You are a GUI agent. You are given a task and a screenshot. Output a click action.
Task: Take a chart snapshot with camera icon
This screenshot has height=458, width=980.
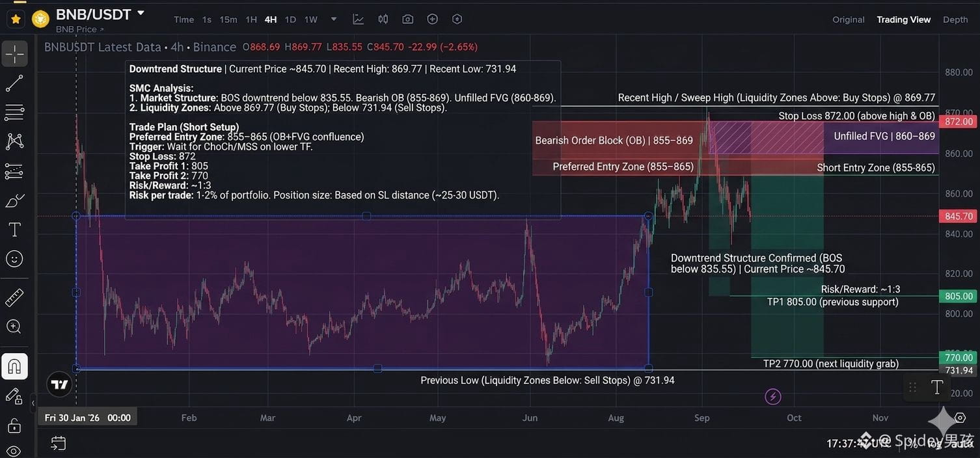click(x=408, y=20)
